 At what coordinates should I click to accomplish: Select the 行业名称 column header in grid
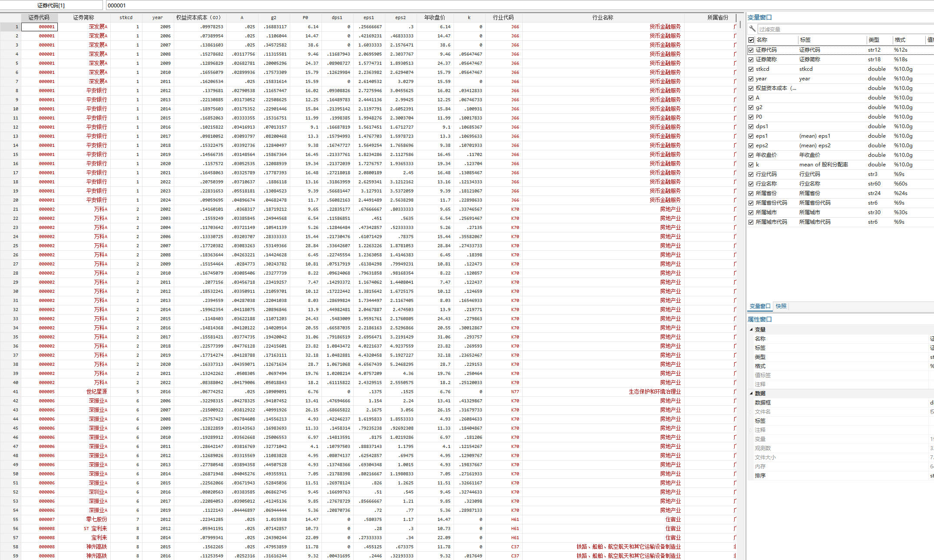tap(603, 17)
